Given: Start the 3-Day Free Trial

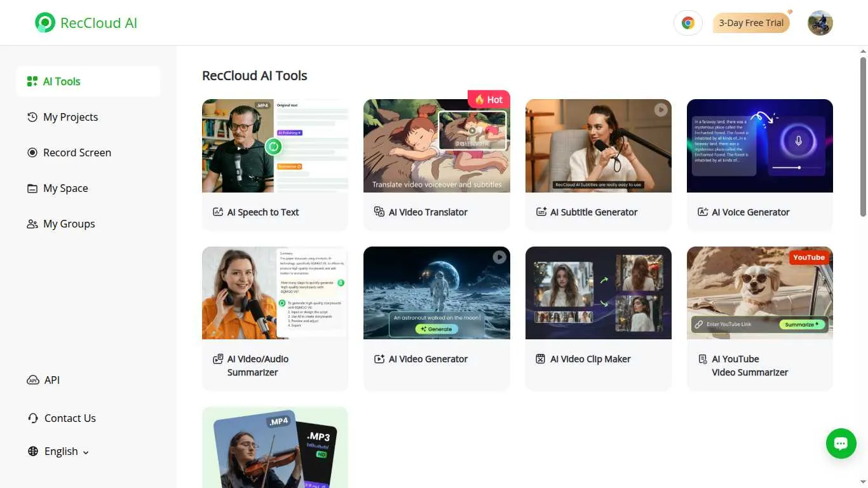Looking at the screenshot, I should pyautogui.click(x=751, y=23).
